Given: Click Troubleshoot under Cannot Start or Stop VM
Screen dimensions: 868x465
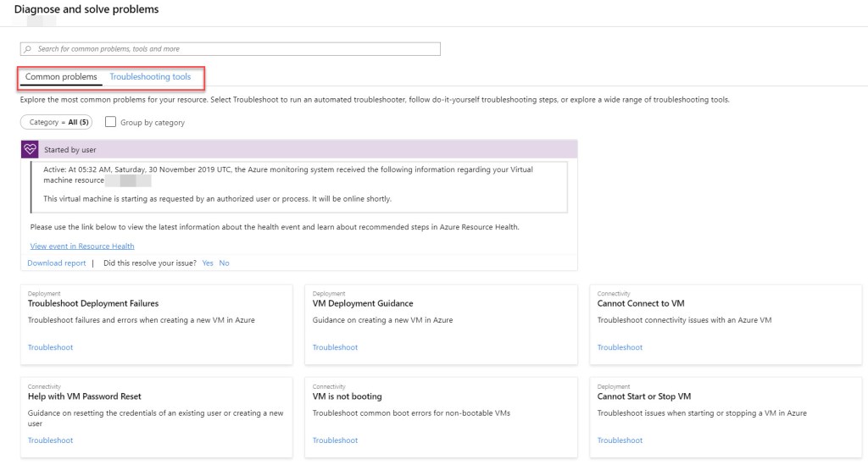Looking at the screenshot, I should pyautogui.click(x=620, y=440).
